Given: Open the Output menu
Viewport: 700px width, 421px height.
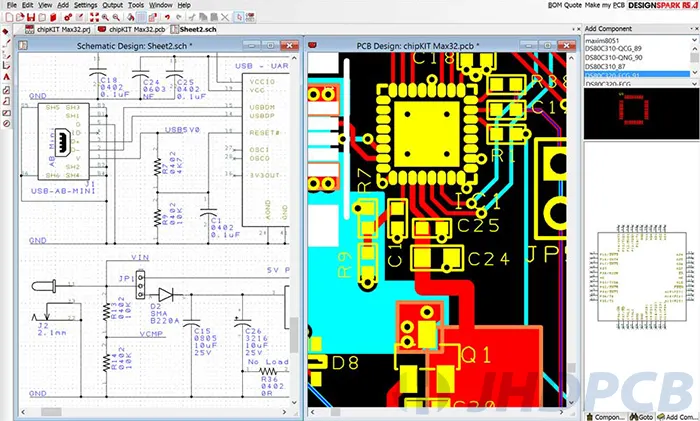Looking at the screenshot, I should [x=112, y=5].
